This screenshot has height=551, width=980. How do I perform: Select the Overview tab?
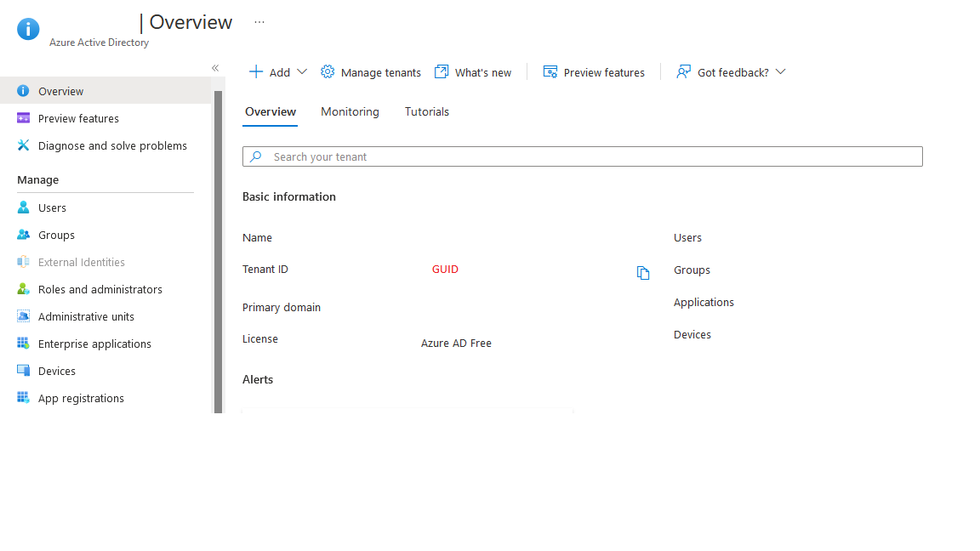[x=270, y=112]
